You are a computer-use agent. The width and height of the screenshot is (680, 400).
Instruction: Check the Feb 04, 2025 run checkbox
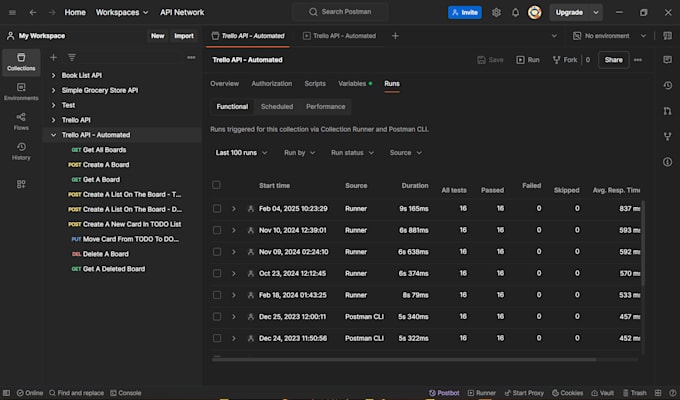tap(216, 208)
